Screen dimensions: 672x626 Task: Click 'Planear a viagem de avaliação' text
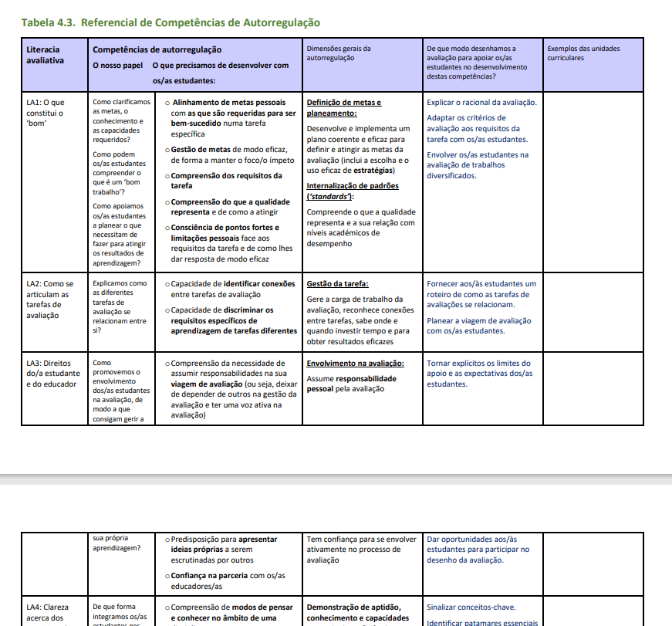click(x=478, y=326)
